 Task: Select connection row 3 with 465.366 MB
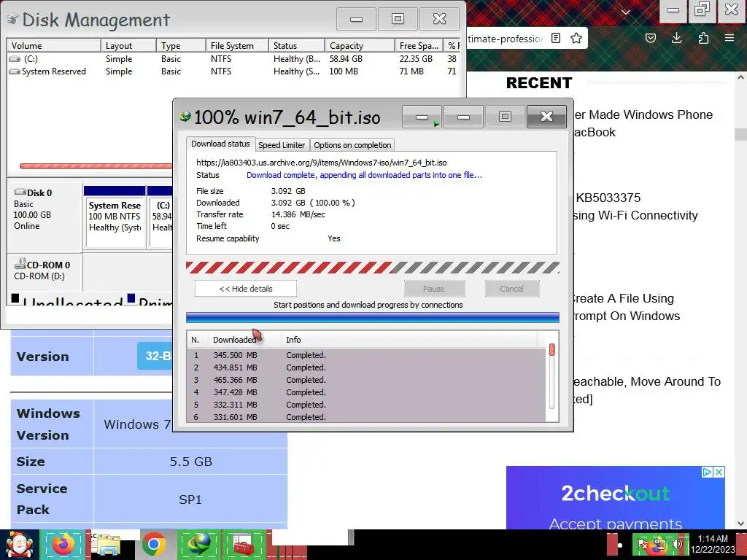366,380
